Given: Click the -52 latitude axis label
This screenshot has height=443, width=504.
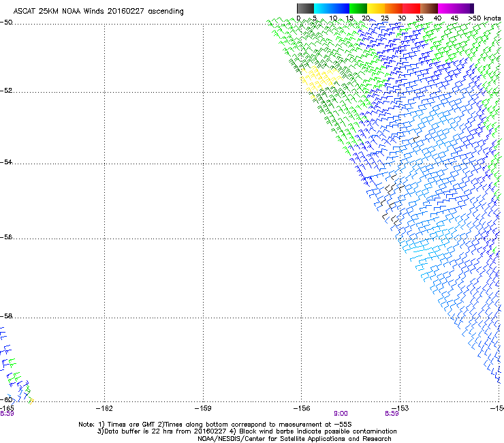Looking at the screenshot, I should click(6, 91).
